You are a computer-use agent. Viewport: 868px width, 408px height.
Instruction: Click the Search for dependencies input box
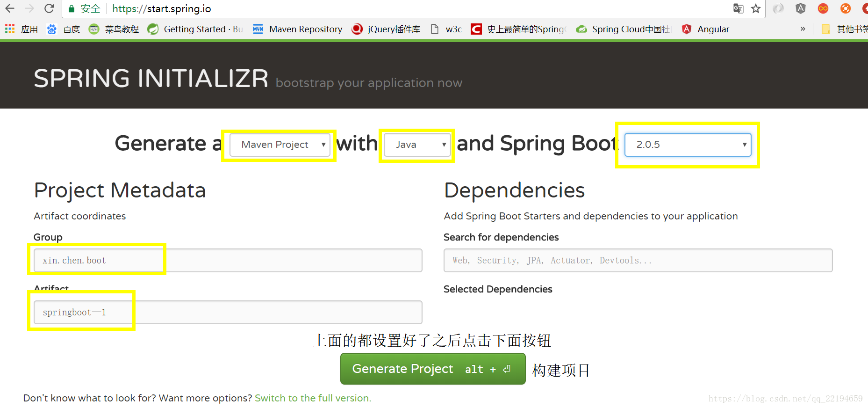(x=638, y=260)
